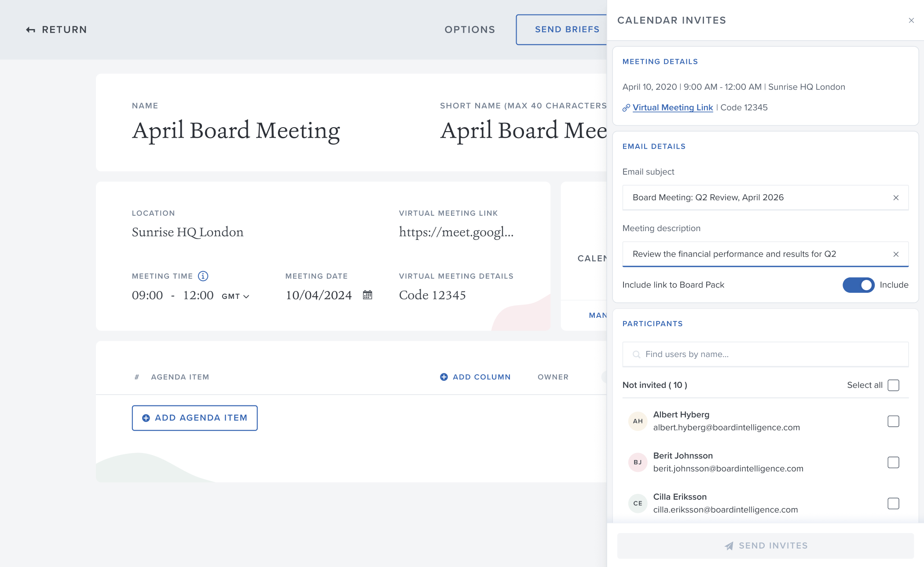Edit the Code 12345 meeting details
The height and width of the screenshot is (567, 924).
click(x=432, y=295)
